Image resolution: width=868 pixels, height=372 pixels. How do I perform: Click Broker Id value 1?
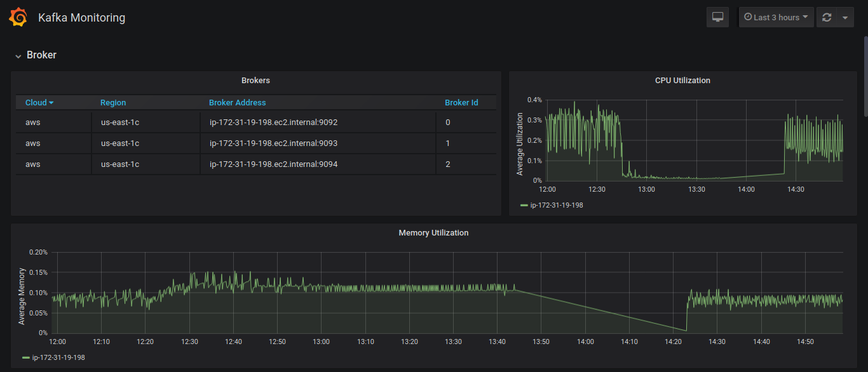pyautogui.click(x=448, y=143)
